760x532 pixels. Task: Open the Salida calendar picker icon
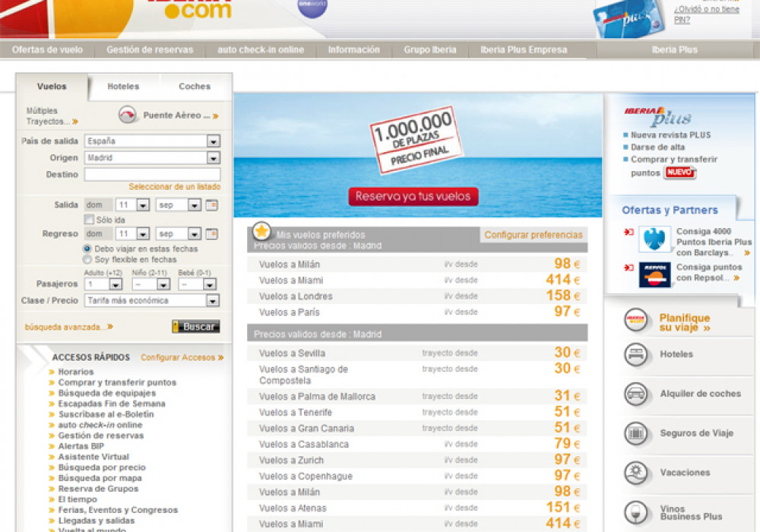coord(212,205)
